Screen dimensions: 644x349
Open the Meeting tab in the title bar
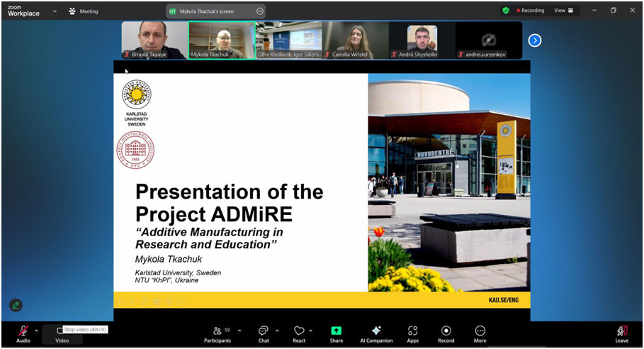click(84, 11)
